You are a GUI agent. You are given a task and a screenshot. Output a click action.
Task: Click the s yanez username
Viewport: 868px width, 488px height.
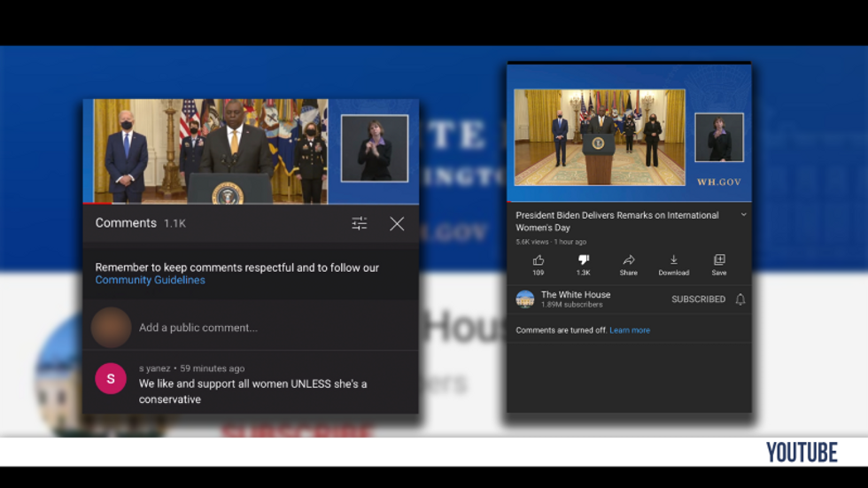pos(154,368)
